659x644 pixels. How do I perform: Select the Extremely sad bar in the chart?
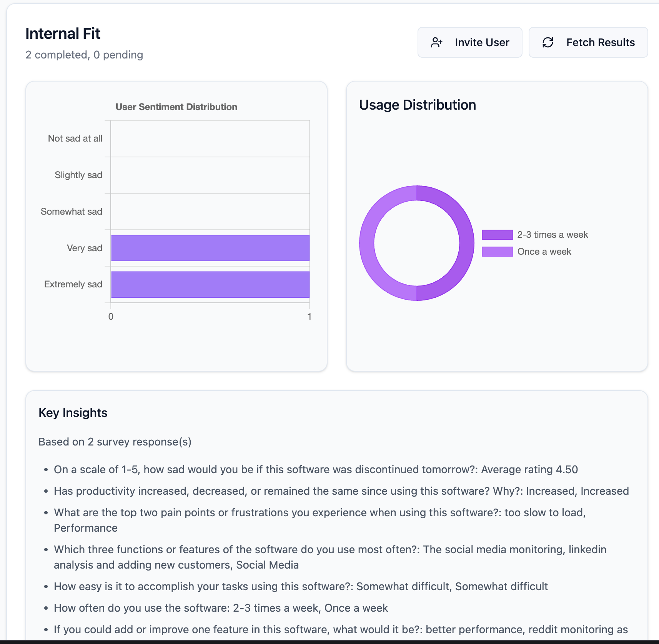click(x=210, y=285)
